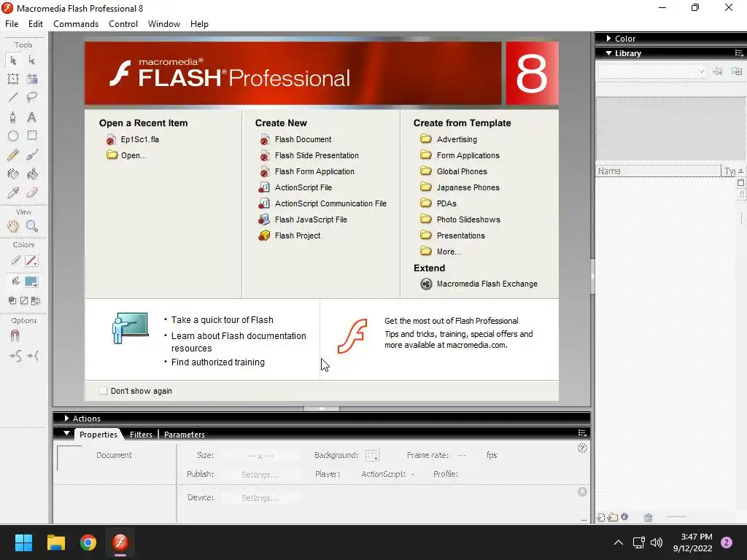This screenshot has height=560, width=747.
Task: Click Take a quick tour of Flash
Action: pyautogui.click(x=222, y=320)
